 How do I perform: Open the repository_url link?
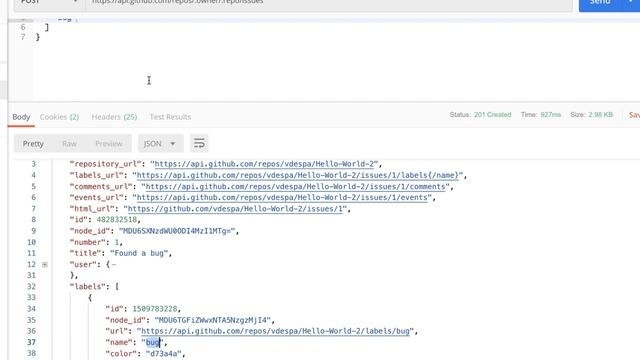click(x=264, y=164)
